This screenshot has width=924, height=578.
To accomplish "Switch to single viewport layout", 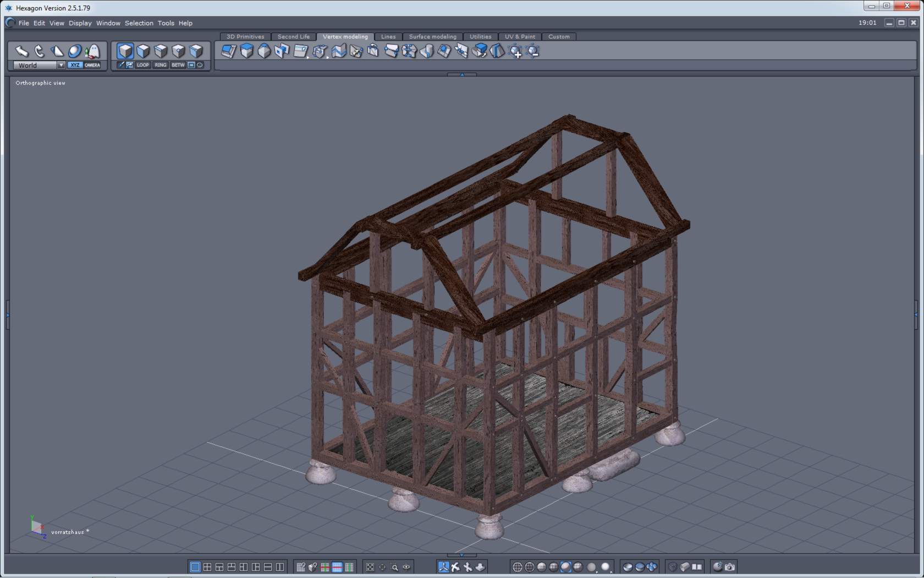I will pyautogui.click(x=195, y=567).
